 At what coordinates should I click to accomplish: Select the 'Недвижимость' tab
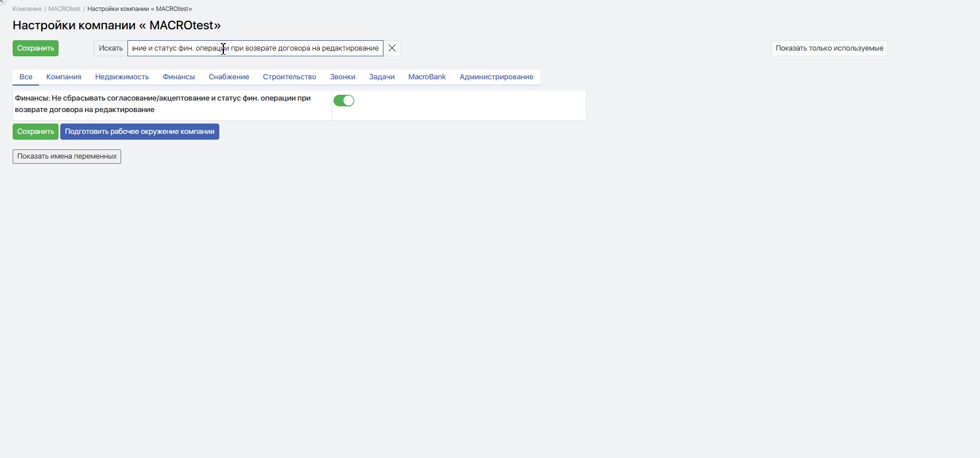122,77
